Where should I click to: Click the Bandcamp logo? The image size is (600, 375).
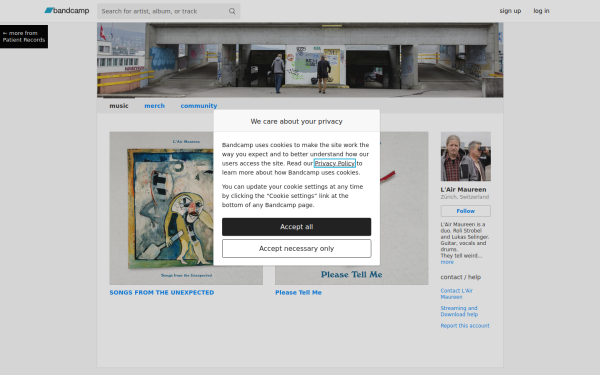click(x=67, y=11)
